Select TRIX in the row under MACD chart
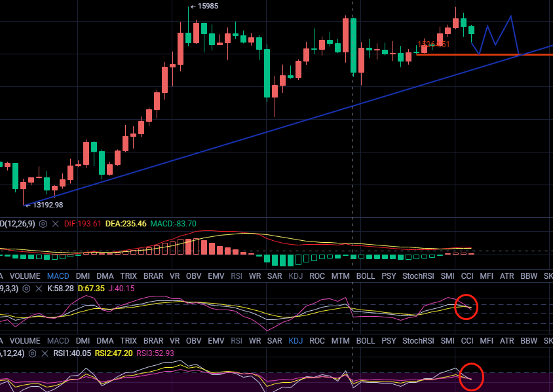The height and width of the screenshot is (392, 553). [128, 276]
